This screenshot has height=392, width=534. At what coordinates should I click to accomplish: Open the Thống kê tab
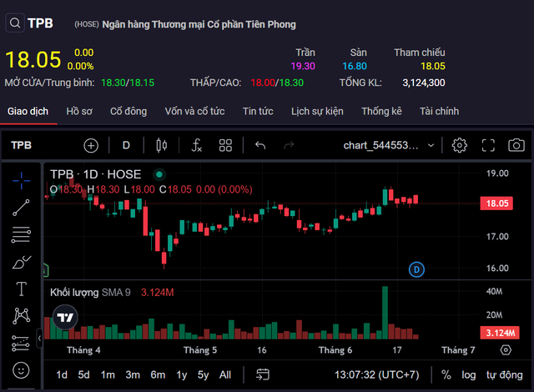pyautogui.click(x=381, y=111)
